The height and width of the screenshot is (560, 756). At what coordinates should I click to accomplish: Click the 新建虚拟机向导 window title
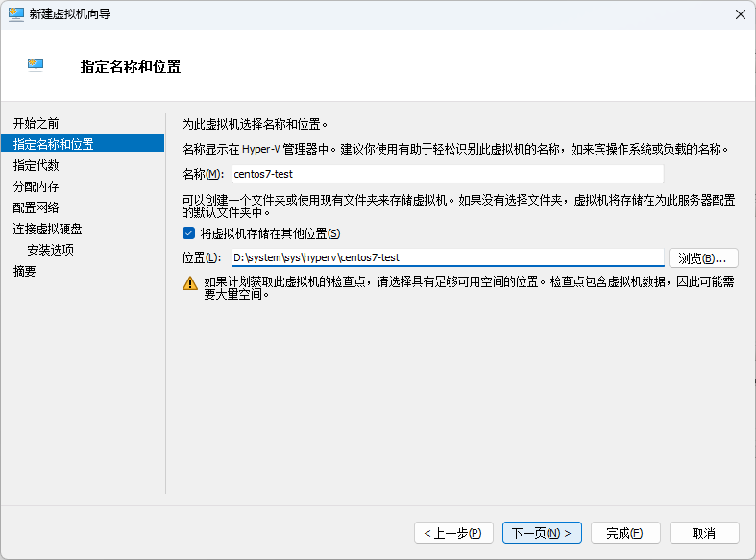pyautogui.click(x=70, y=14)
